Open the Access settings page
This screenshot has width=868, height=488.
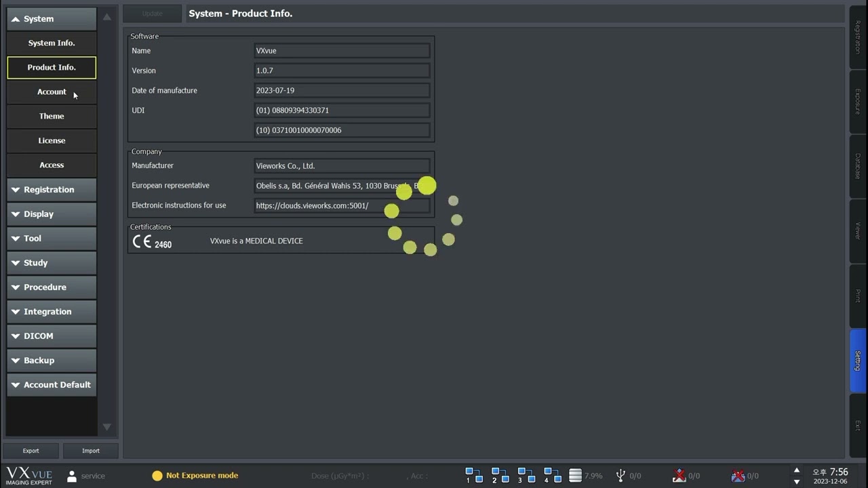point(52,165)
